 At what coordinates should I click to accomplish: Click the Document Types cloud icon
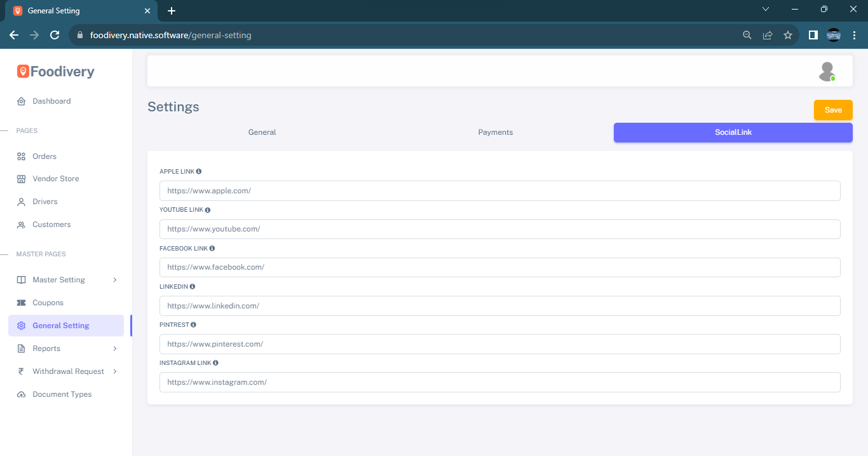click(x=21, y=394)
